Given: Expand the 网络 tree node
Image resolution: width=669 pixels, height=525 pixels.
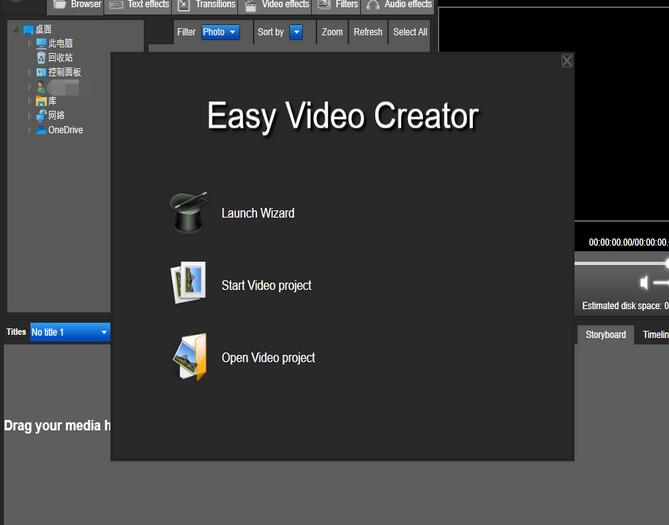Looking at the screenshot, I should point(29,115).
